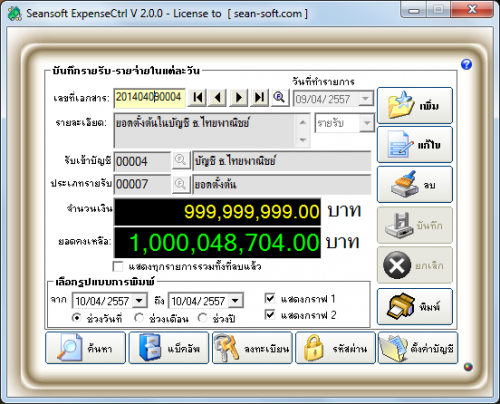500x404 pixels.
Task: Click the ยกเลิก (cancel) X button
Action: click(x=415, y=265)
